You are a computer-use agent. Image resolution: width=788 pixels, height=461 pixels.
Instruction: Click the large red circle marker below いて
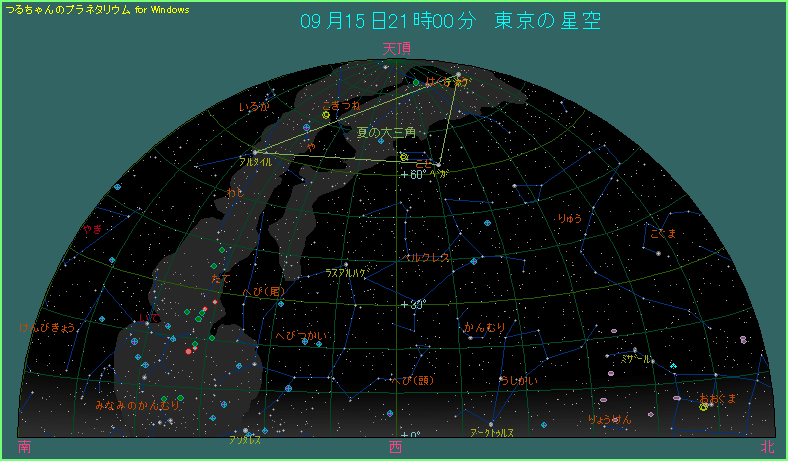188,351
